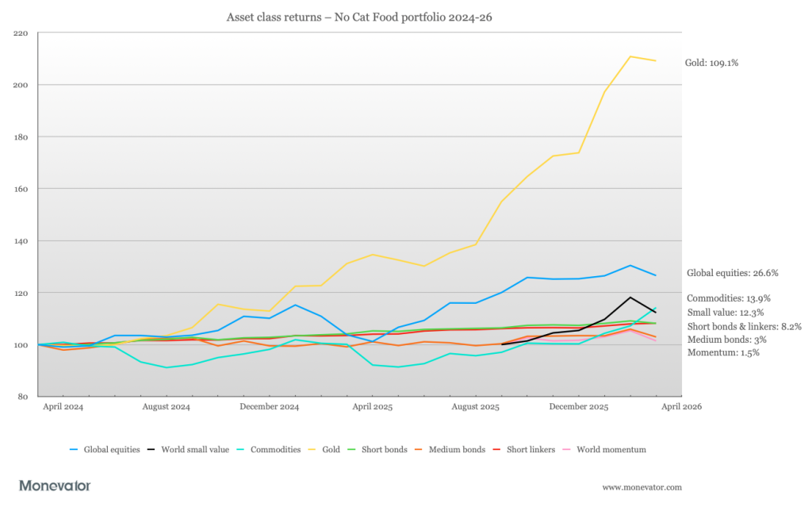Click the Monevator logo
Screen dimensions: 812x511
[x=55, y=486]
